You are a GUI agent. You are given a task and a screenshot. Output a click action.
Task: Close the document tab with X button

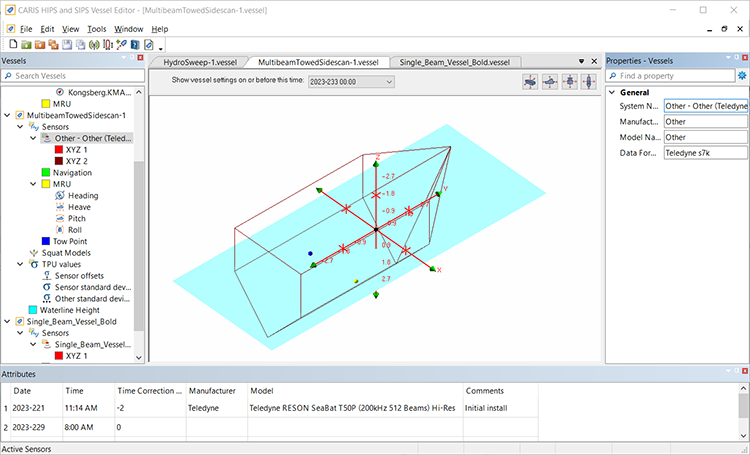point(595,61)
